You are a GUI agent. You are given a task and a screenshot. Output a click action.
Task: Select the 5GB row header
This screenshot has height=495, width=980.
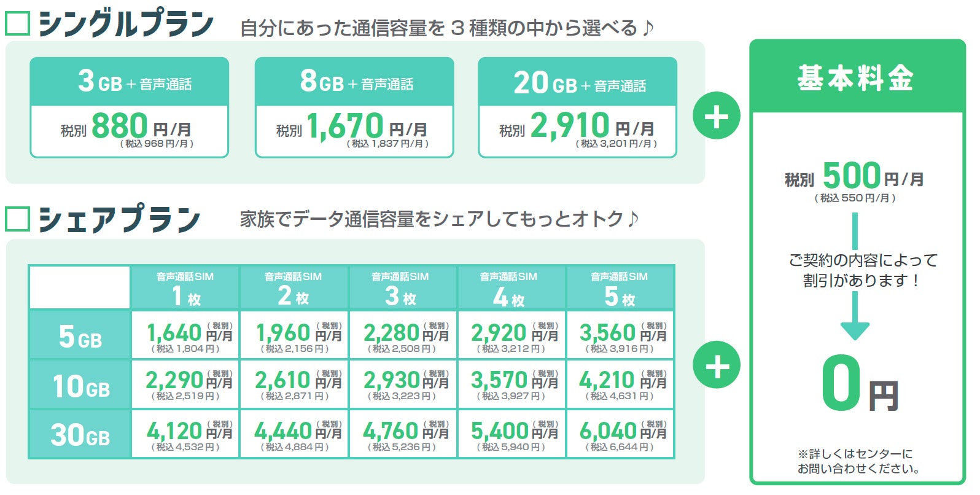80,337
